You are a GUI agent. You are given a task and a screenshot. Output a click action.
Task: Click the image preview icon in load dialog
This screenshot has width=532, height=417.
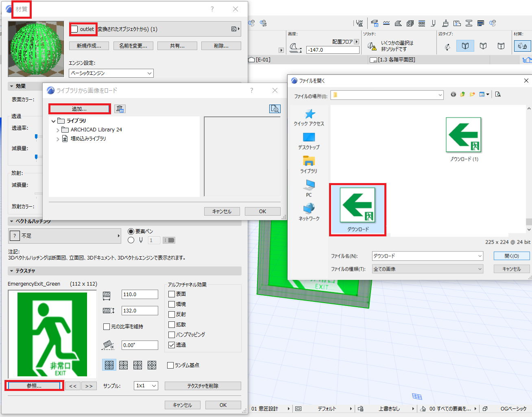click(x=275, y=109)
